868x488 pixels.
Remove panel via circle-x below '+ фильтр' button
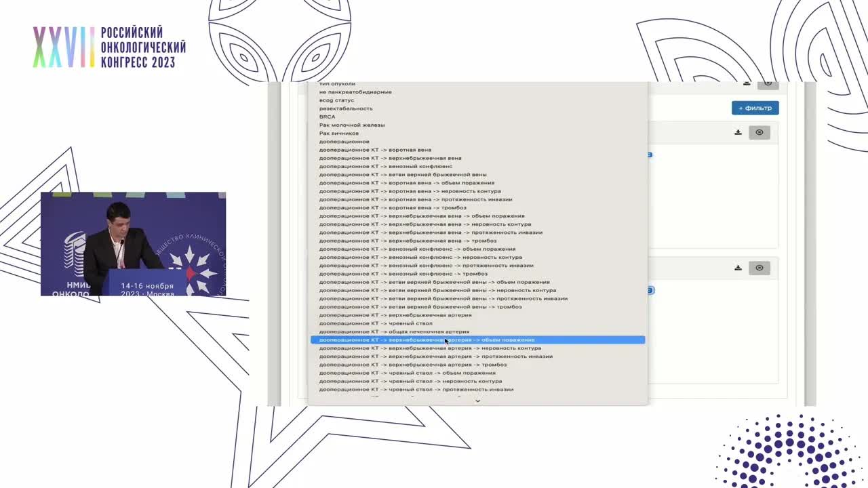pyautogui.click(x=759, y=132)
